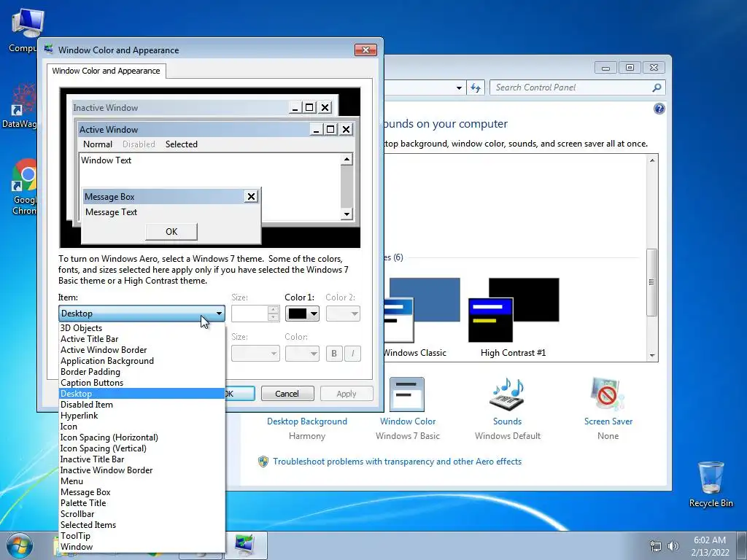Choose the Icon list entry
This screenshot has height=560, width=747.
coord(142,426)
